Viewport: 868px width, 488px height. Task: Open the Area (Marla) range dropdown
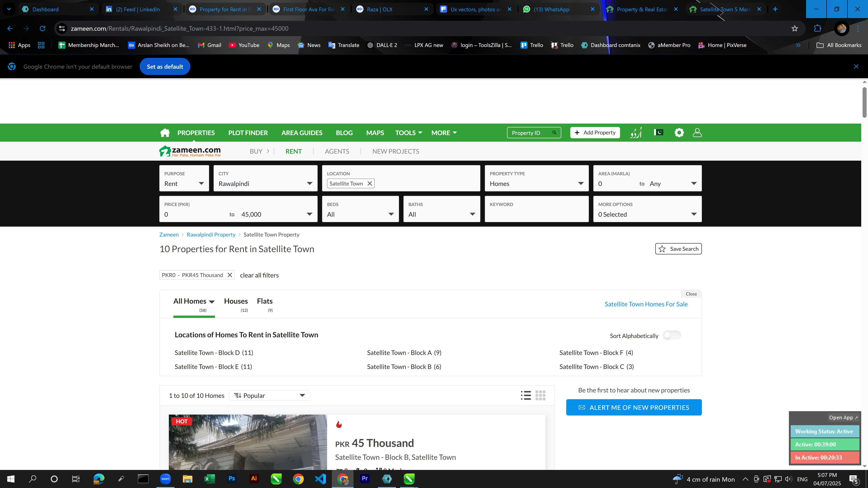648,178
